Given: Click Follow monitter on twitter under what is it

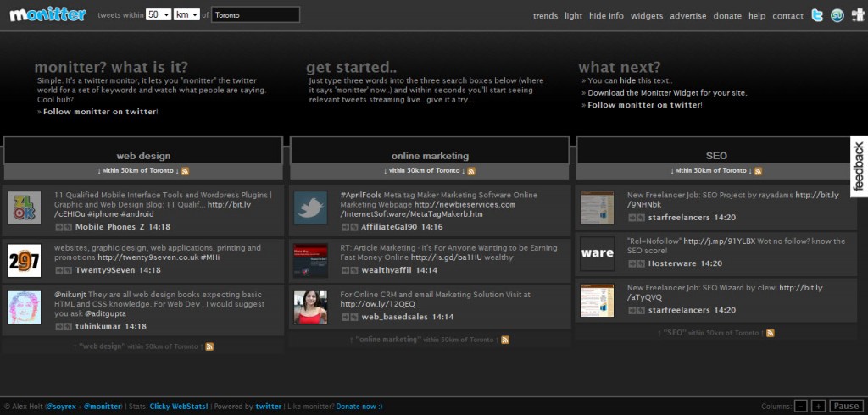Looking at the screenshot, I should 100,112.
